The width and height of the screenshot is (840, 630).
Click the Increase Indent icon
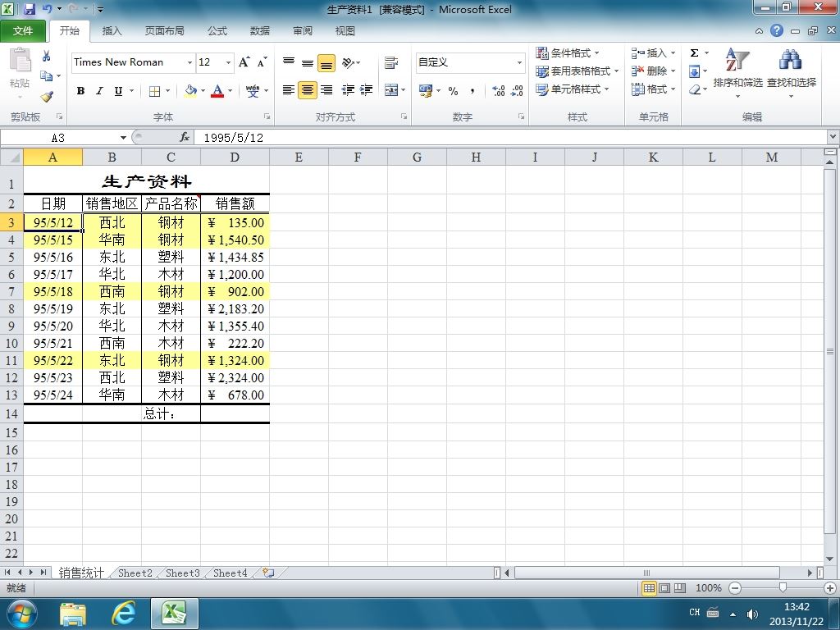pyautogui.click(x=366, y=90)
